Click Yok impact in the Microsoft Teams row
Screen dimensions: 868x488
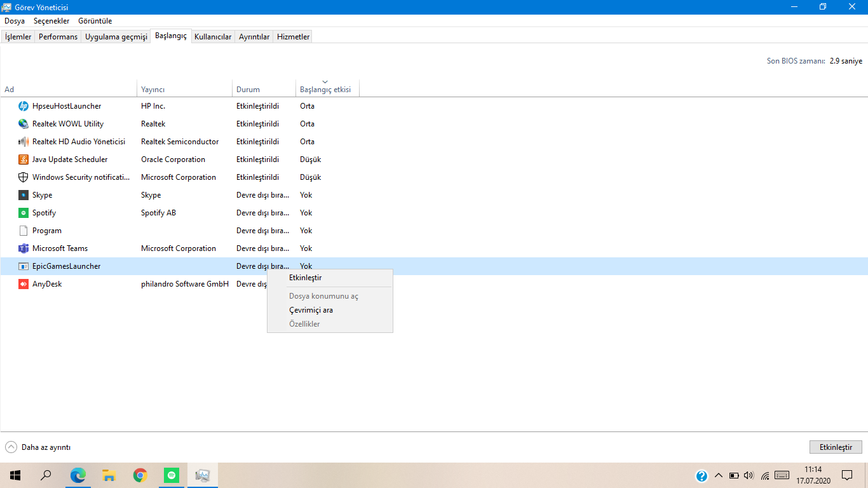click(x=306, y=248)
